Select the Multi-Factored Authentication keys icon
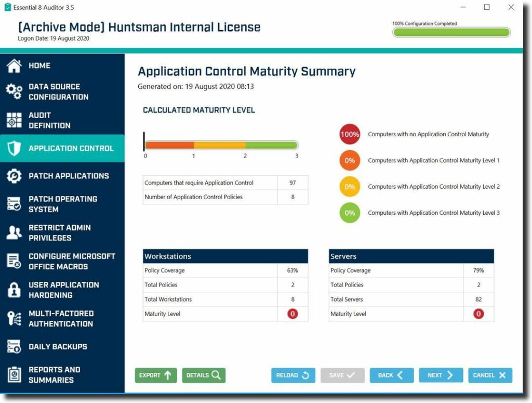The height and width of the screenshot is (403, 532). (x=16, y=318)
